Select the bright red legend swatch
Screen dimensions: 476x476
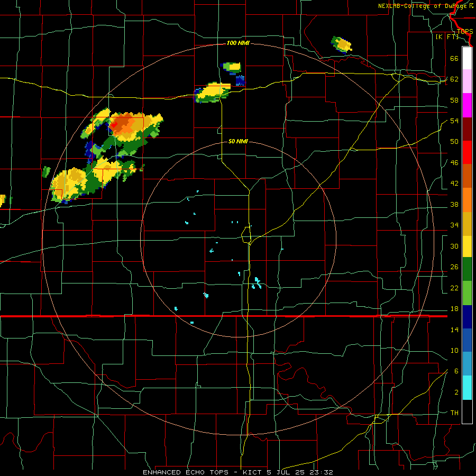467,152
